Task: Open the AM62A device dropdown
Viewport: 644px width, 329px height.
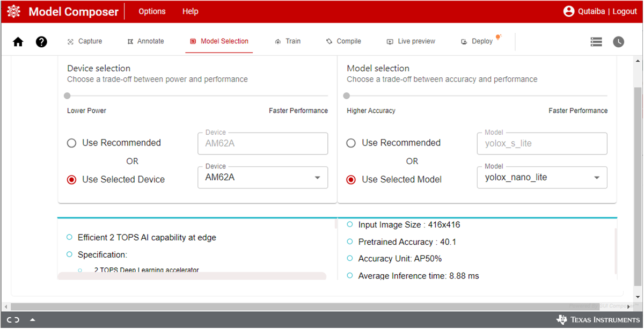Action: pyautogui.click(x=262, y=178)
